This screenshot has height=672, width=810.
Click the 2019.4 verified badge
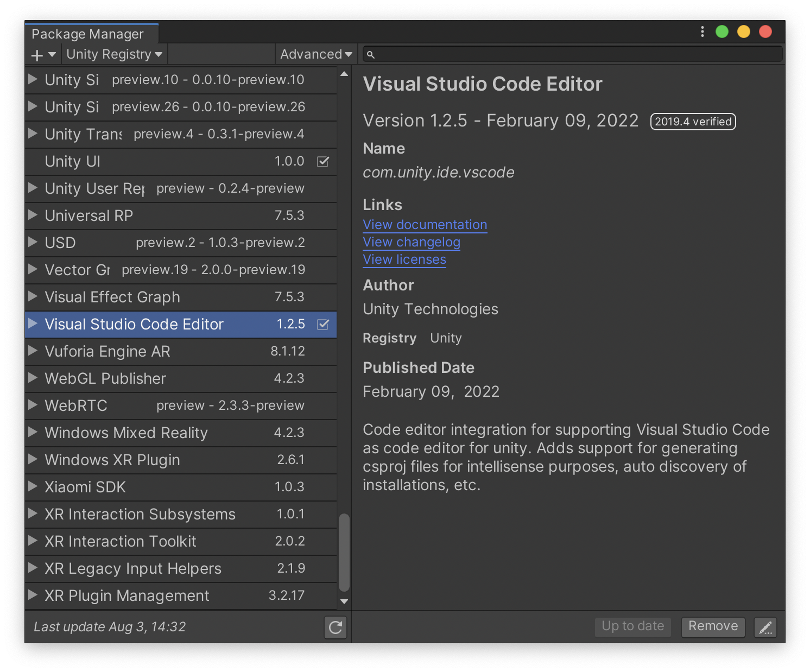693,122
